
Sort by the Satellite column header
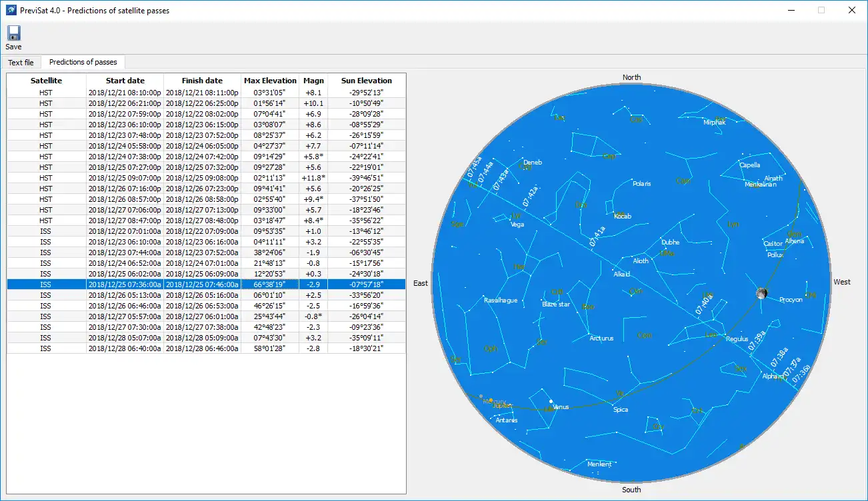46,81
